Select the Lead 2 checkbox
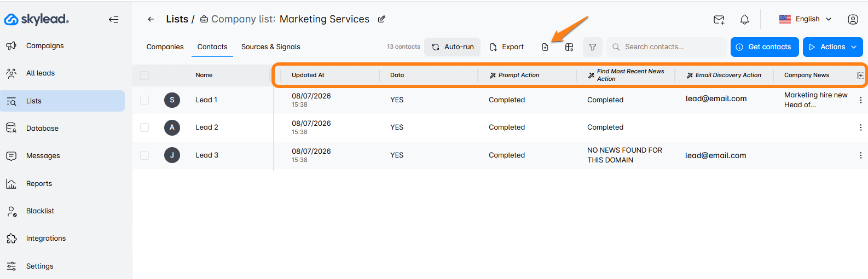 pyautogui.click(x=144, y=127)
